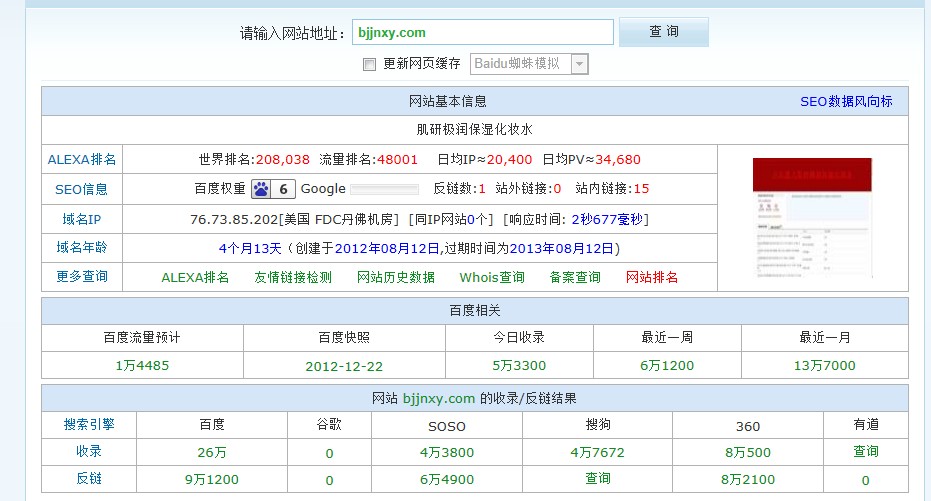Image resolution: width=931 pixels, height=501 pixels.
Task: Click the Baidu weight paw icon
Action: [261, 189]
